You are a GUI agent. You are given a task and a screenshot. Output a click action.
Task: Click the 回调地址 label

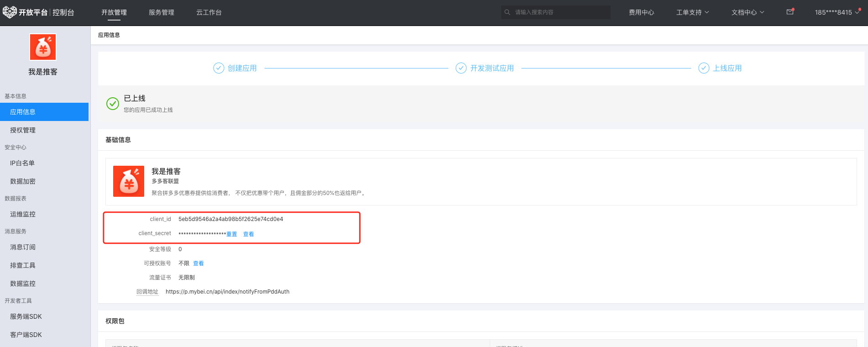point(147,292)
